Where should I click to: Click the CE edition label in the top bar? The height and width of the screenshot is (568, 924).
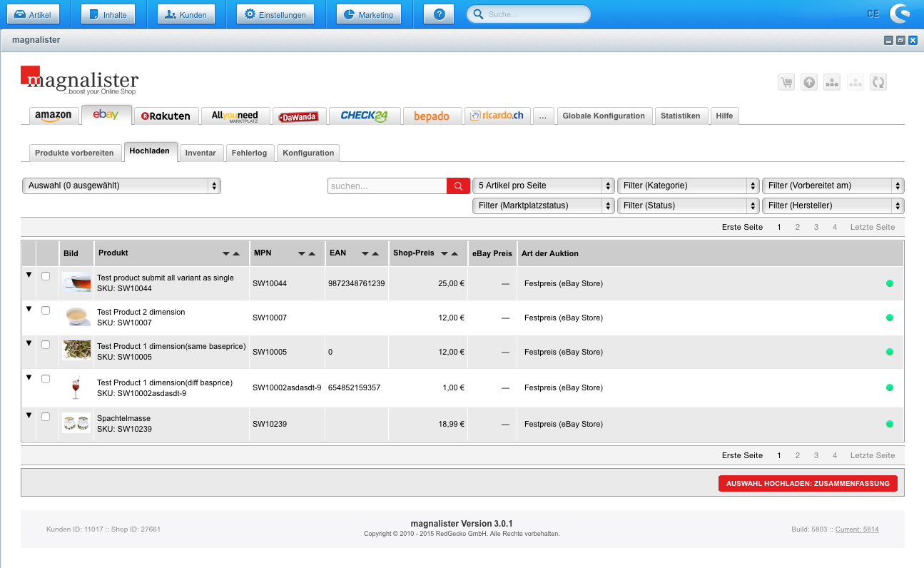(873, 14)
